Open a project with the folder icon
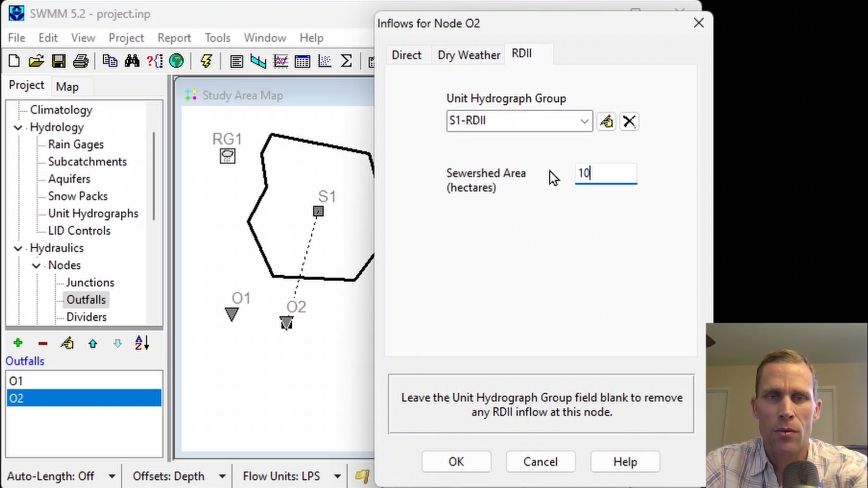This screenshot has width=868, height=488. click(x=36, y=61)
